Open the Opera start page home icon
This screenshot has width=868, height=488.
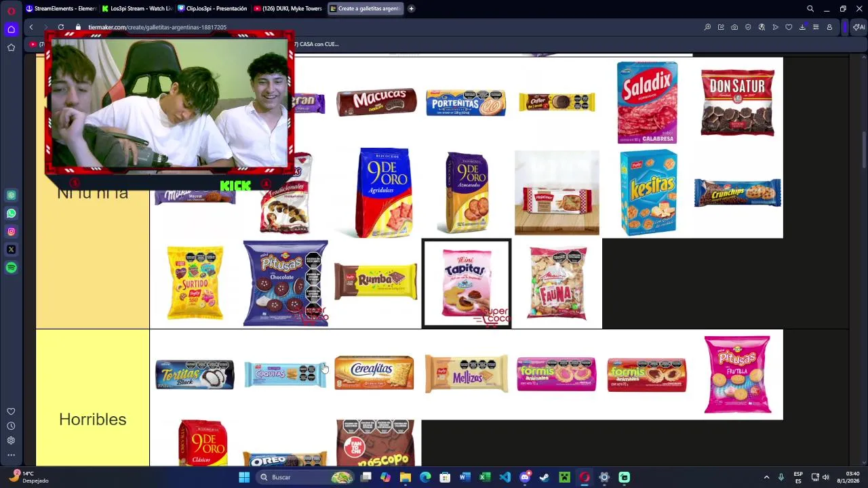11,29
